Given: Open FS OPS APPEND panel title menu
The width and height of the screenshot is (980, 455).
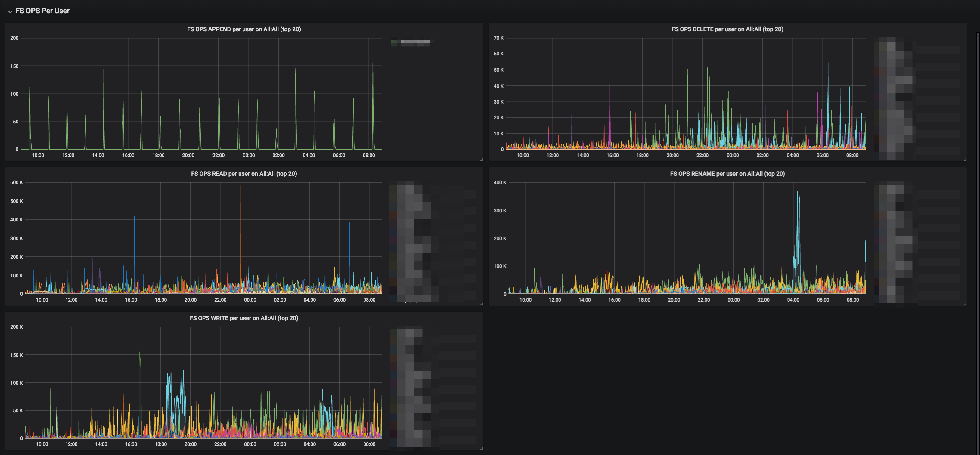Looking at the screenshot, I should pos(244,29).
